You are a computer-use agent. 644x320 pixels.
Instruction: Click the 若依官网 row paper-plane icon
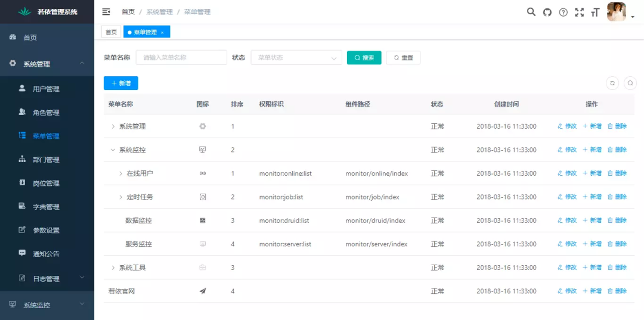click(x=203, y=291)
